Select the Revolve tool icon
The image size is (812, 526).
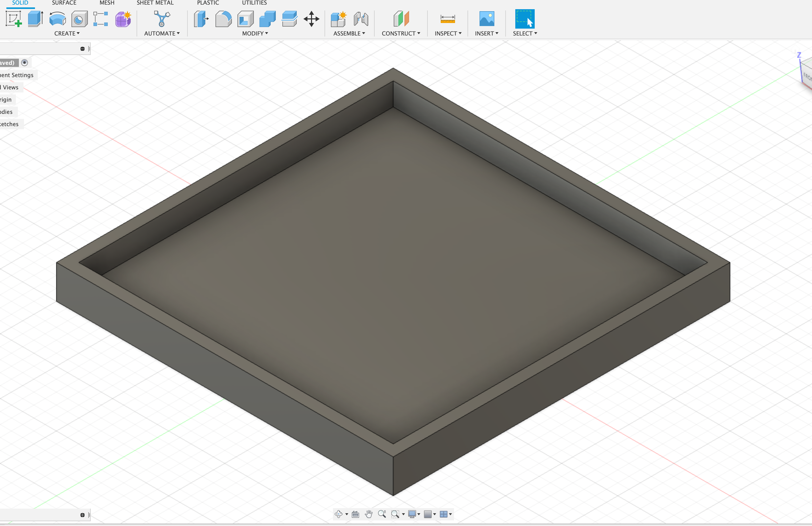(x=57, y=19)
